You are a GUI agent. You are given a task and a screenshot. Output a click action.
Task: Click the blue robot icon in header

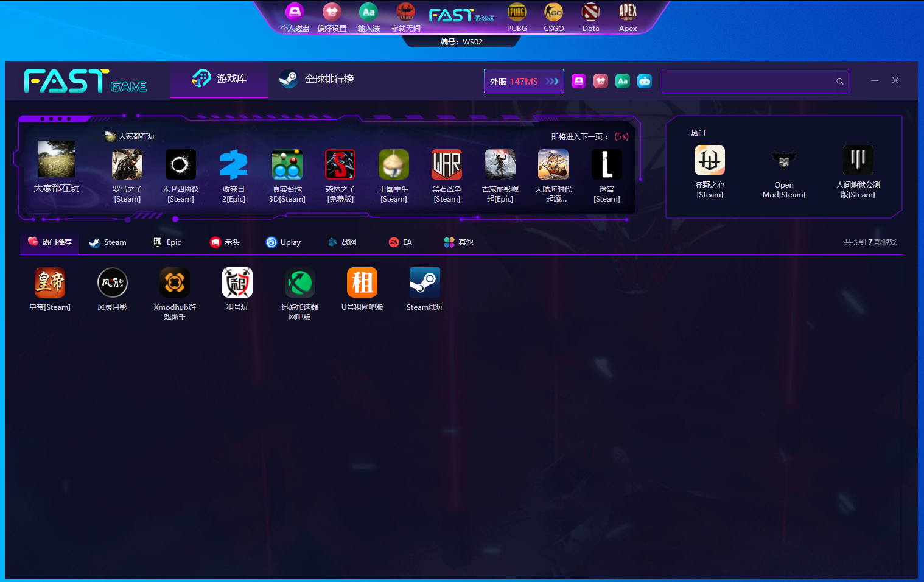[x=645, y=81]
